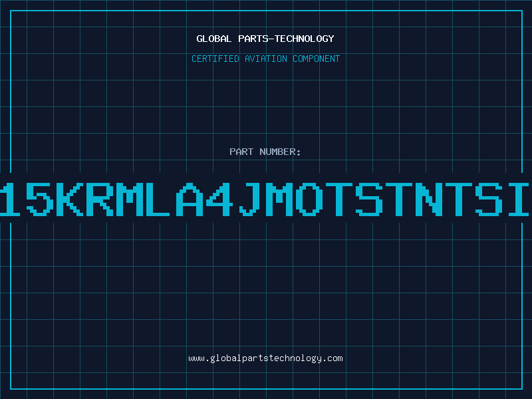Click the GLOBAL PARTS-TECHNOLOGY heading

click(265, 39)
